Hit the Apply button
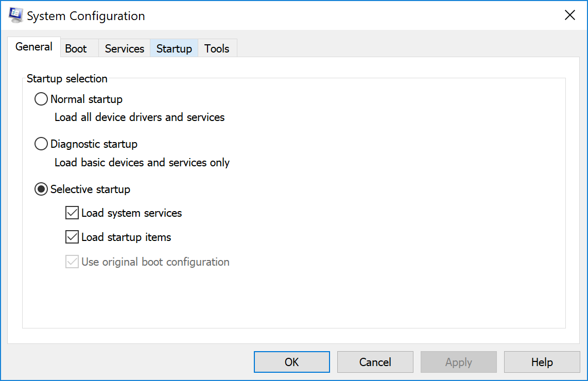This screenshot has height=381, width=588. click(x=458, y=362)
